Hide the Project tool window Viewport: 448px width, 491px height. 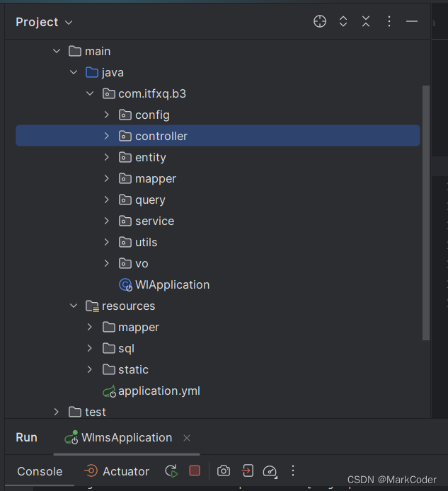pos(412,22)
